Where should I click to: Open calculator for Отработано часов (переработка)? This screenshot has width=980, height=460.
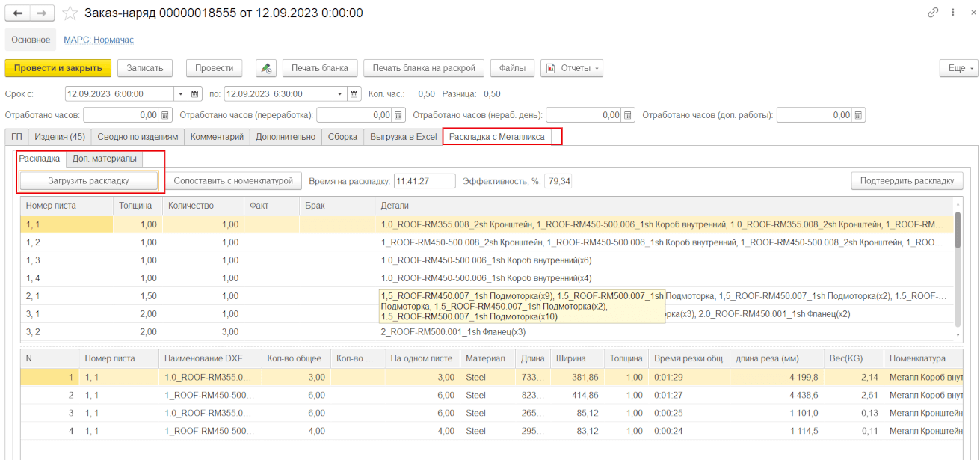coord(398,115)
